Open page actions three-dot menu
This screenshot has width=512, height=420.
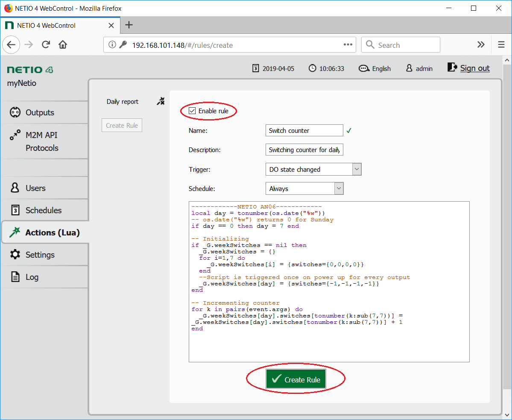click(348, 45)
